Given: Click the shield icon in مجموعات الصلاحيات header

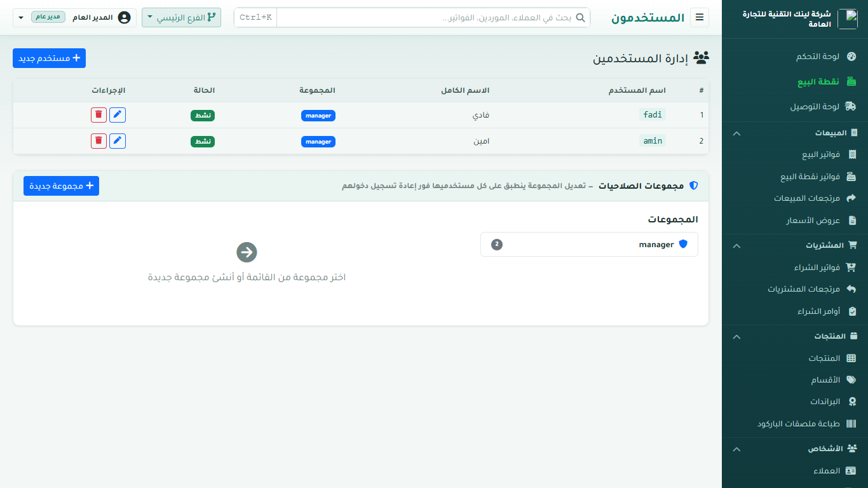Looking at the screenshot, I should [x=694, y=186].
